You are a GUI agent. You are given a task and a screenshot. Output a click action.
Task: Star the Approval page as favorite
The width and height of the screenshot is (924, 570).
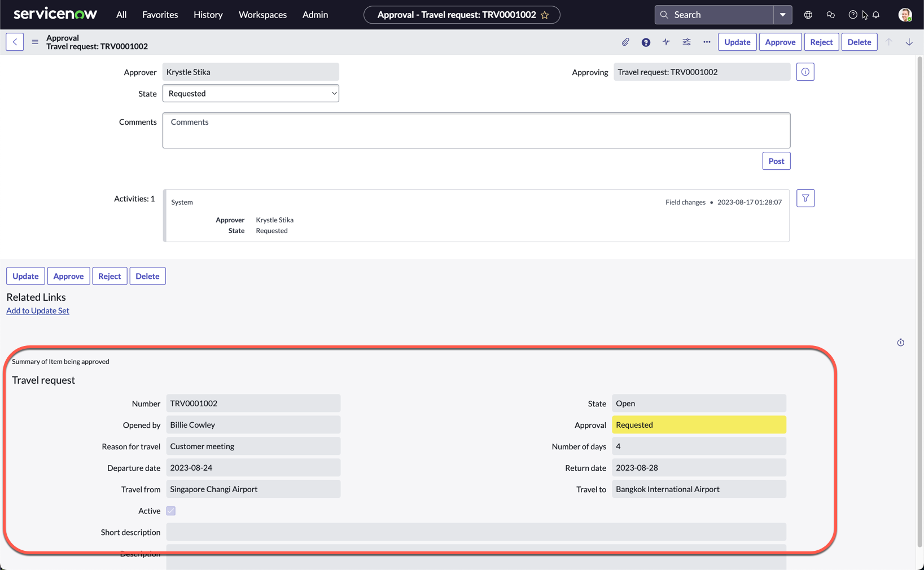(545, 15)
